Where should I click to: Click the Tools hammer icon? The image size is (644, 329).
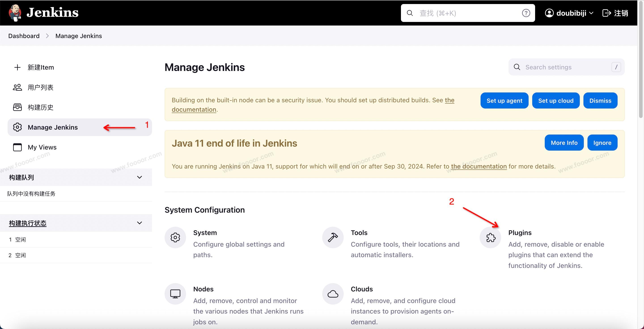(333, 237)
